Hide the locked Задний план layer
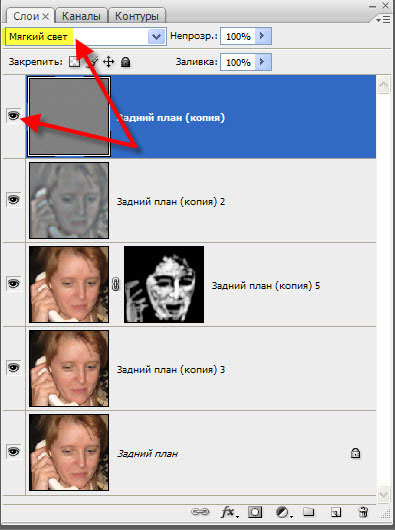This screenshot has height=530, width=395. [x=14, y=452]
